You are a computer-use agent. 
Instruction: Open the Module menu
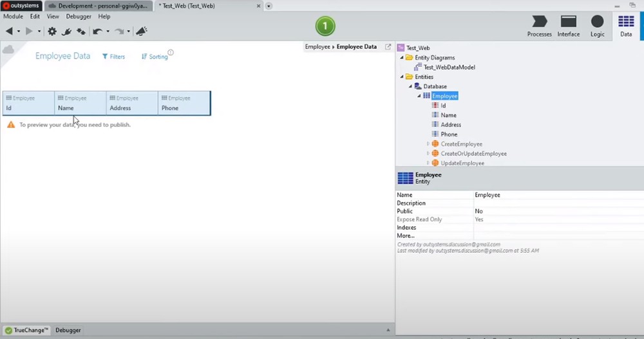click(x=13, y=16)
